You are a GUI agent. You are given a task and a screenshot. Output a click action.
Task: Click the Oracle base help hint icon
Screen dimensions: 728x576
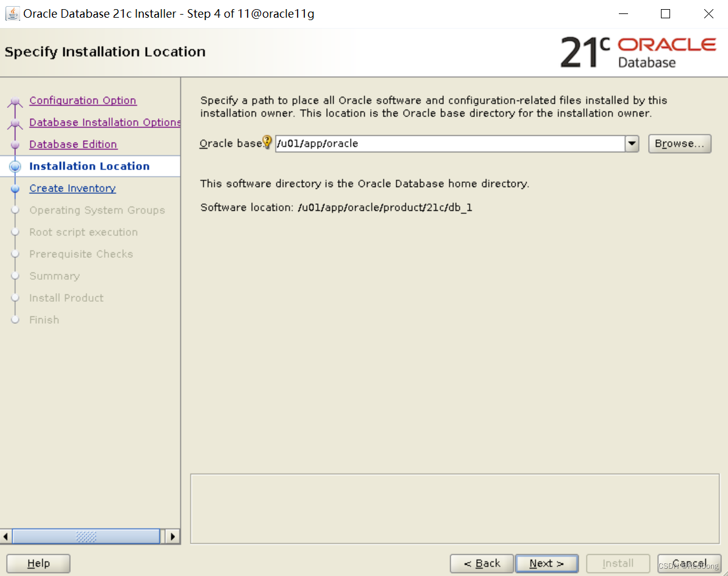[267, 142]
